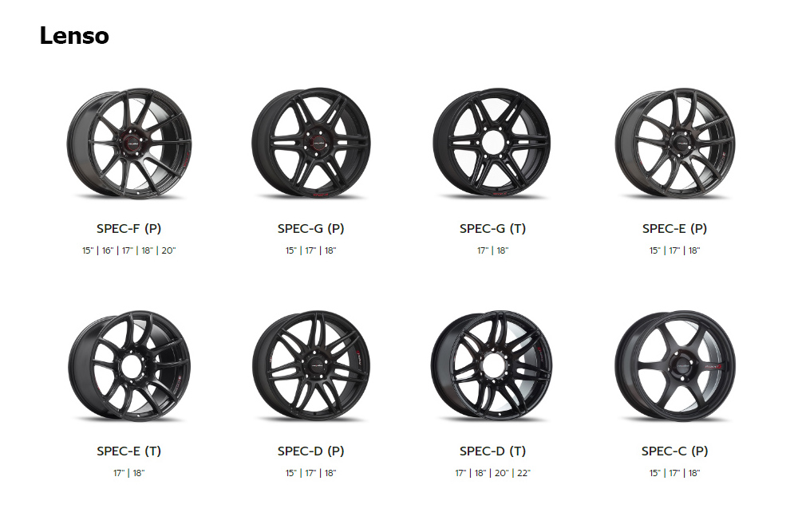Select the SPEC-D (T) product name
The image size is (798, 532).
click(492, 451)
